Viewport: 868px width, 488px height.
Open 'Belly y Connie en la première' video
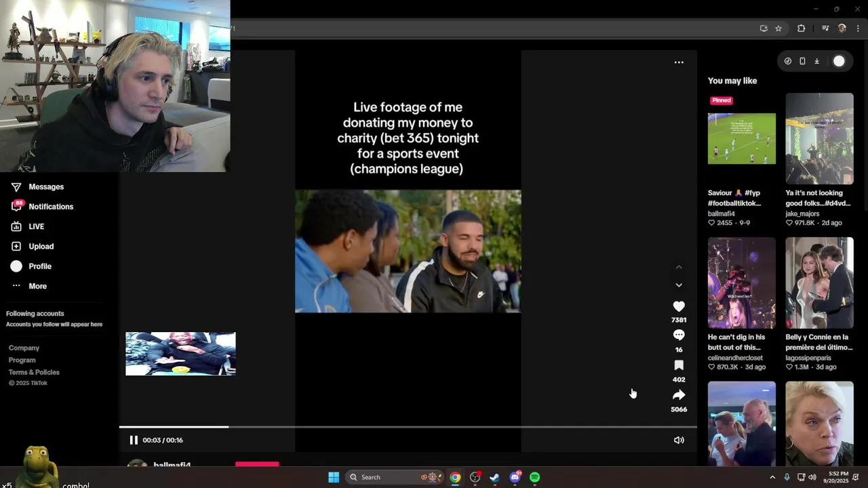[819, 283]
